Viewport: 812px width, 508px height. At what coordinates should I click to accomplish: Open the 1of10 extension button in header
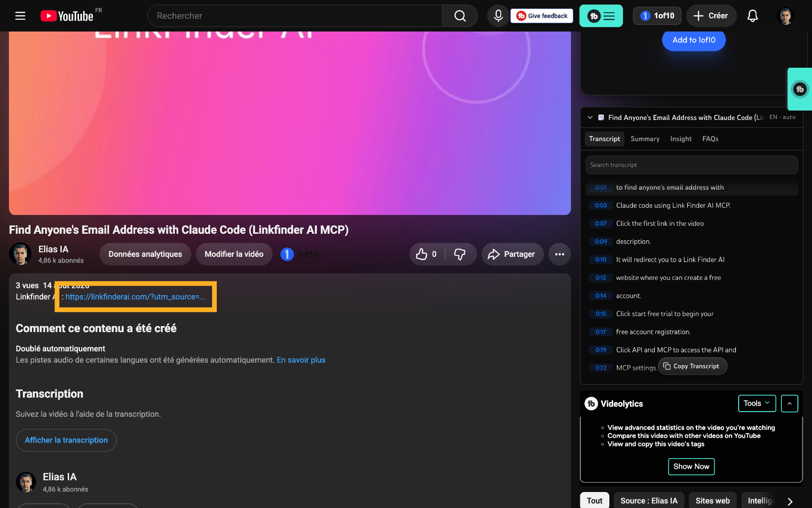pyautogui.click(x=657, y=16)
